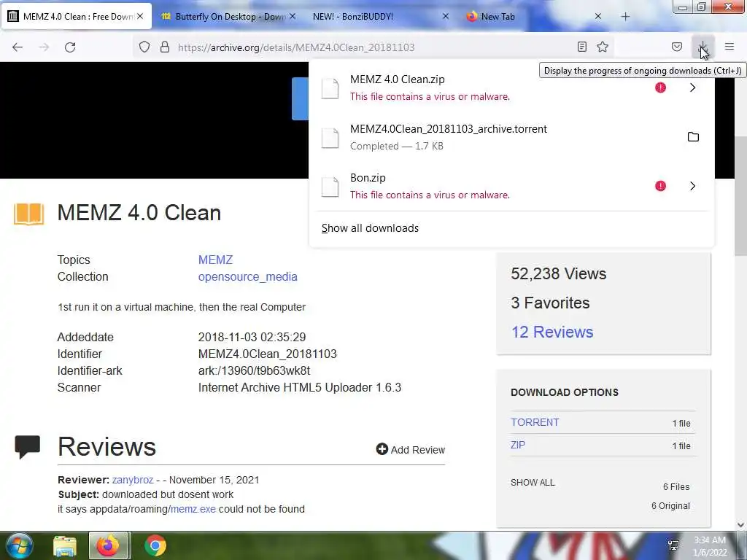Select MEMZ 4.0 Clean.zip file icon
747x560 pixels.
tap(330, 88)
